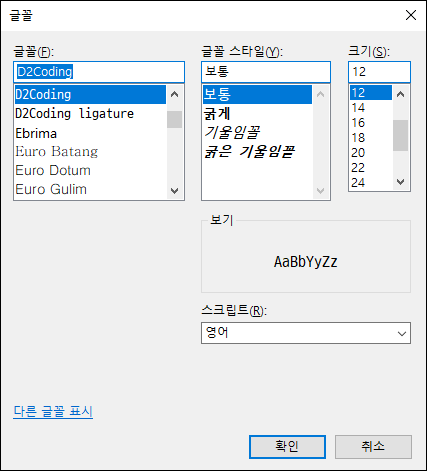Click font list scroll down arrow
Image resolution: width=427 pixels, height=471 pixels.
coord(174,191)
